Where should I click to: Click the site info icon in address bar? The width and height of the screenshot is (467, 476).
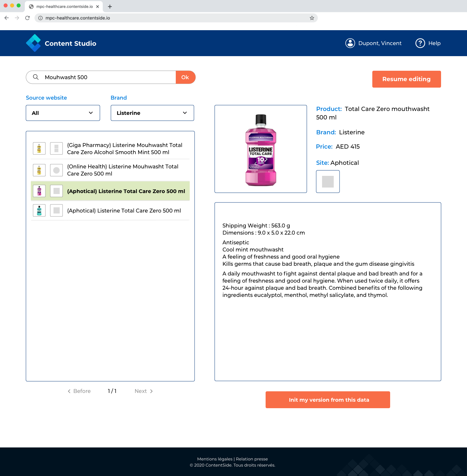[41, 18]
